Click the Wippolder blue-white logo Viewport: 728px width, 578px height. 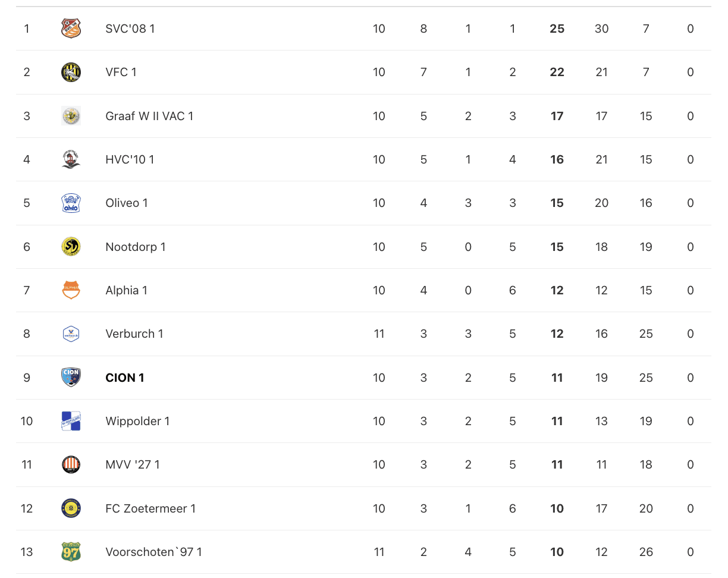tap(71, 421)
